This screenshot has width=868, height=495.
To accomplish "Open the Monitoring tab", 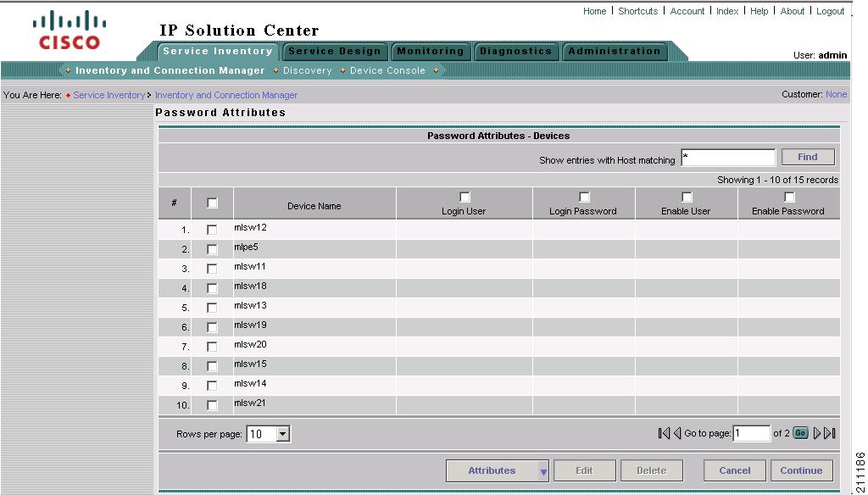I will point(430,52).
